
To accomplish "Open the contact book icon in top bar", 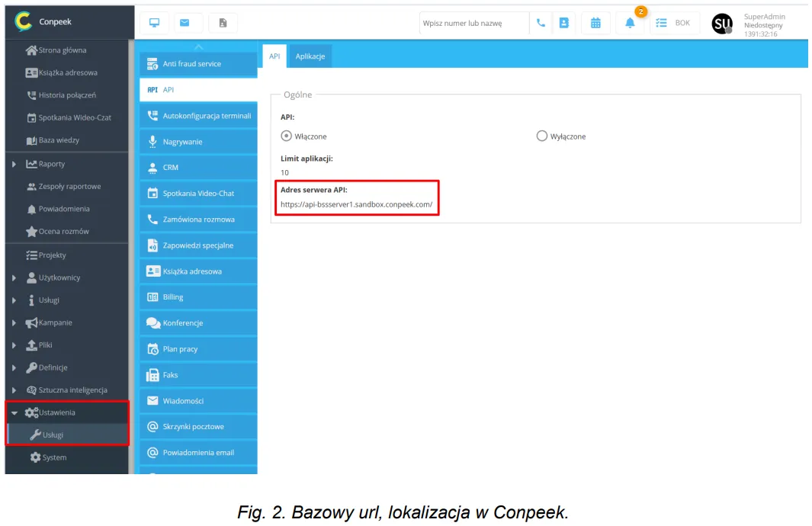I will point(564,23).
